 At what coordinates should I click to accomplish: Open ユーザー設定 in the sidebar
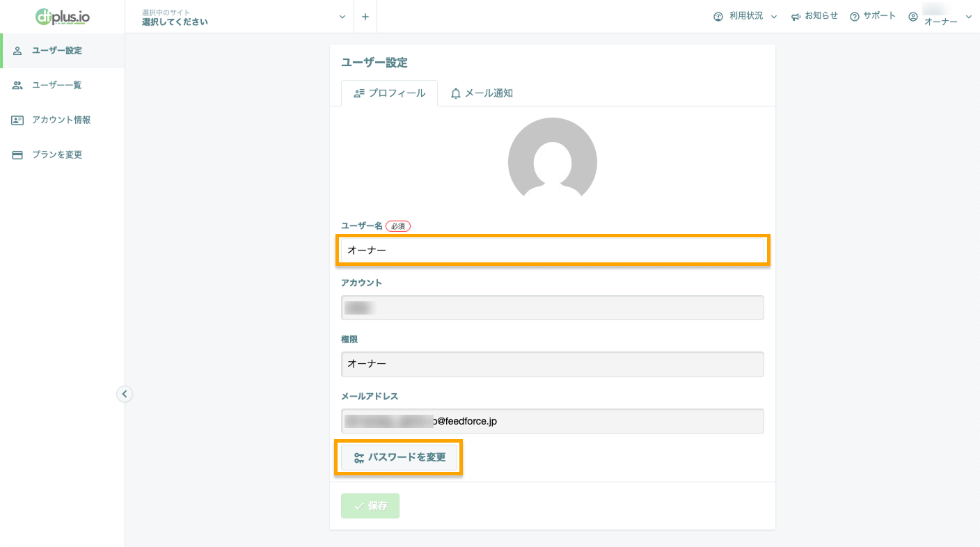click(63, 51)
